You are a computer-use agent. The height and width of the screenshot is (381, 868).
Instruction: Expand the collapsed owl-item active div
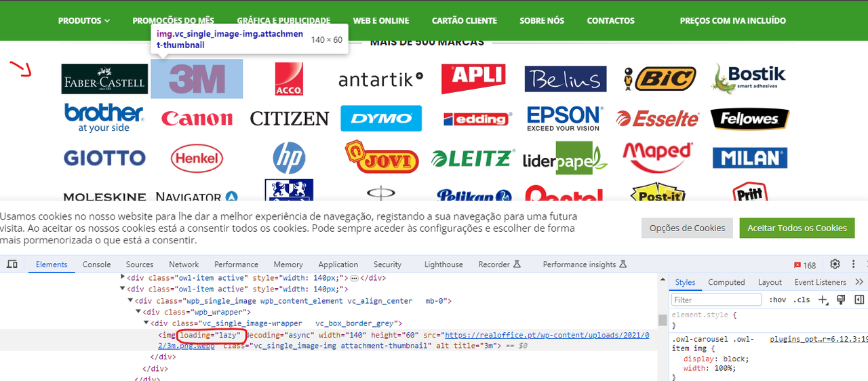coord(123,277)
